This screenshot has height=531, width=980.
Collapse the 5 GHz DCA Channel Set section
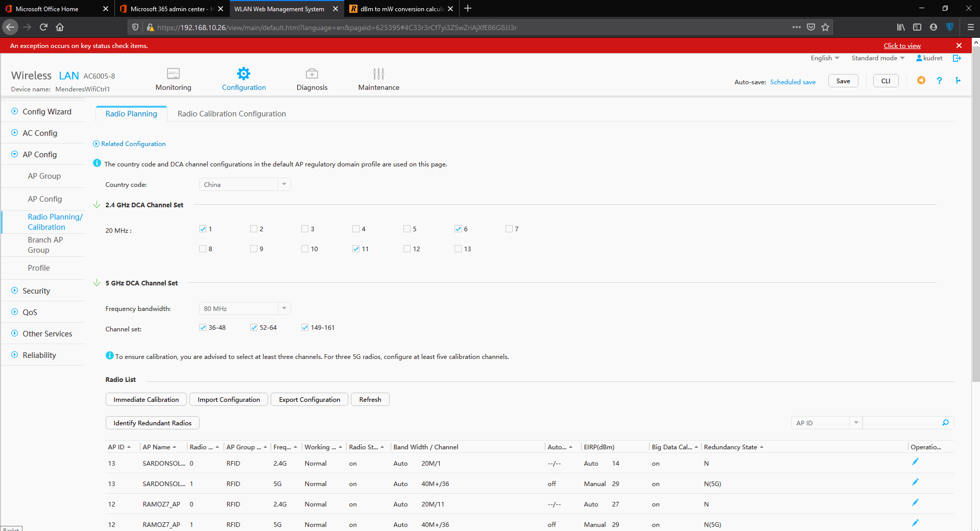pyautogui.click(x=97, y=283)
